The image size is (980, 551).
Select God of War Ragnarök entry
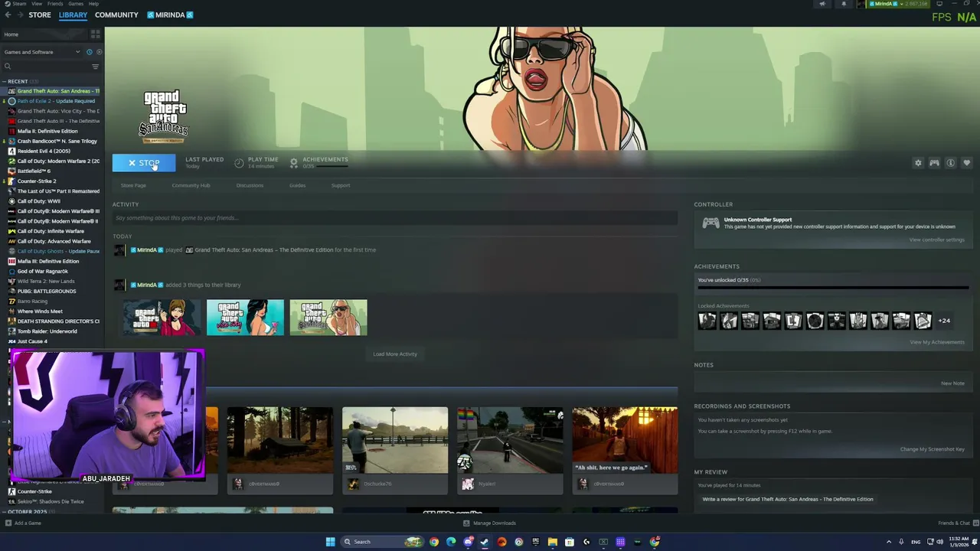[x=42, y=271]
